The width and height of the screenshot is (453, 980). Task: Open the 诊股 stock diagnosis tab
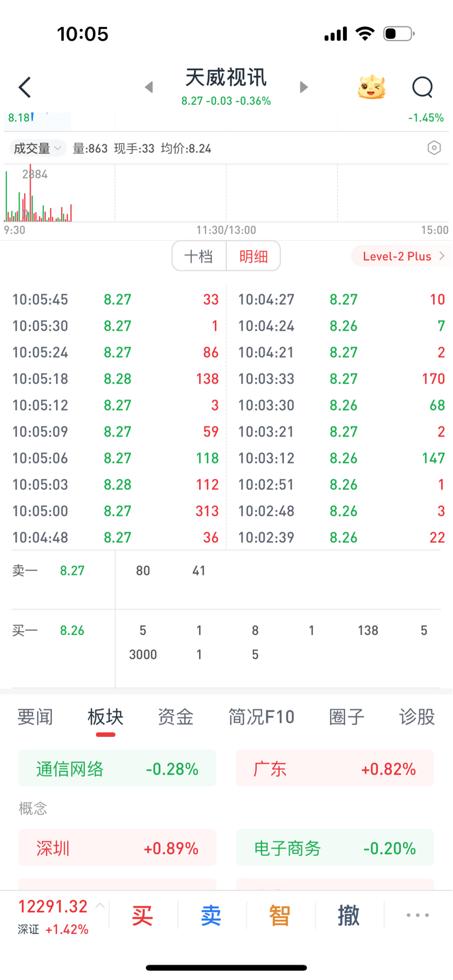coord(417,717)
